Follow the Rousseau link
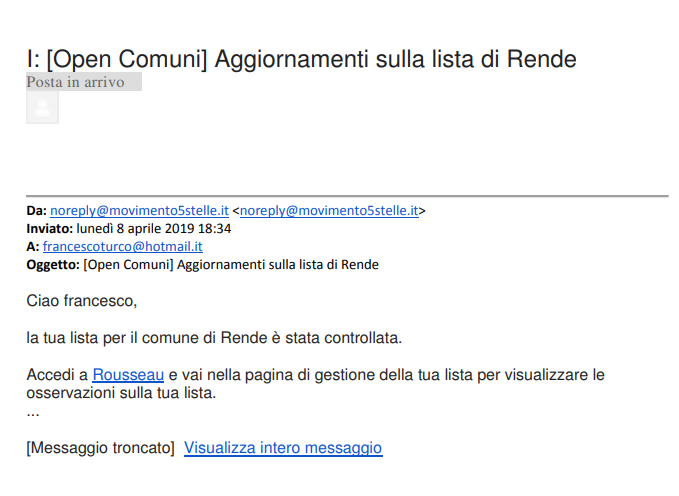 pyautogui.click(x=128, y=375)
